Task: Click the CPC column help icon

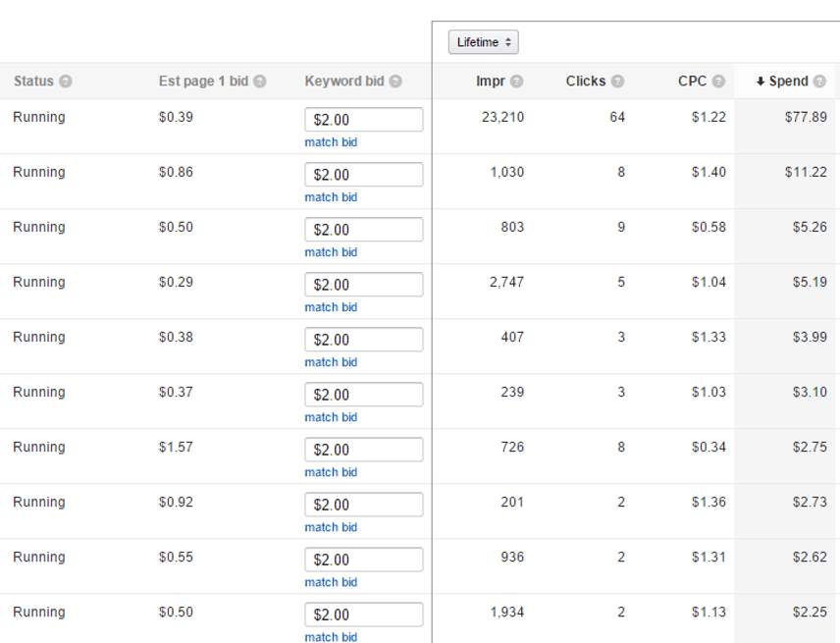Action: [719, 81]
